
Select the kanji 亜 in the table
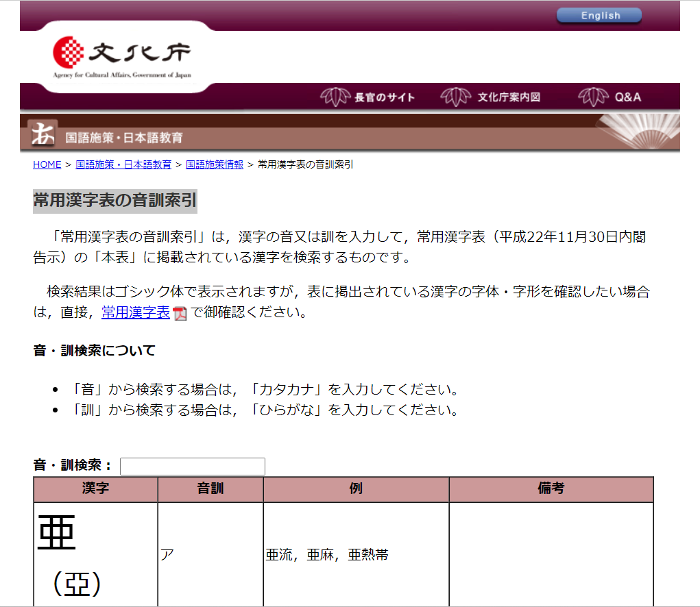pyautogui.click(x=57, y=532)
